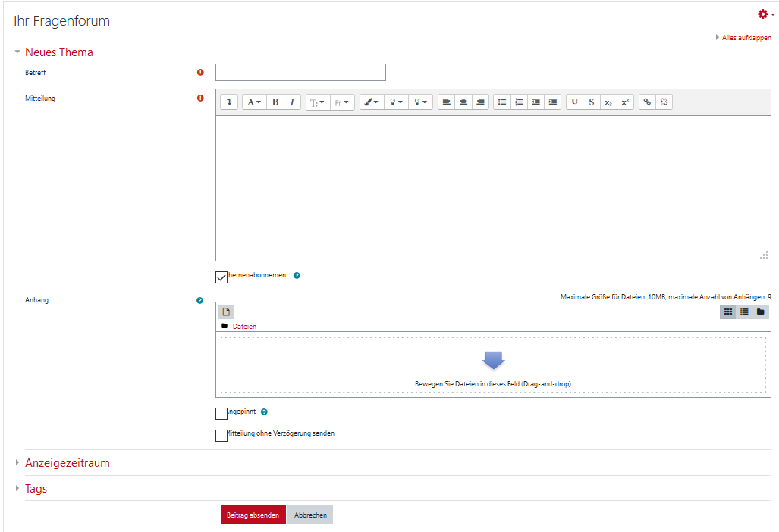Open the gear settings menu

pos(765,14)
